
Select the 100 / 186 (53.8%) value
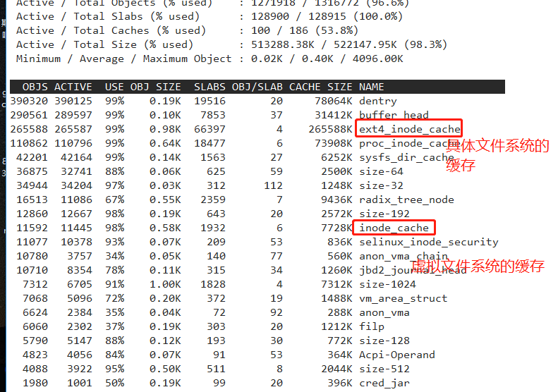coord(305,30)
